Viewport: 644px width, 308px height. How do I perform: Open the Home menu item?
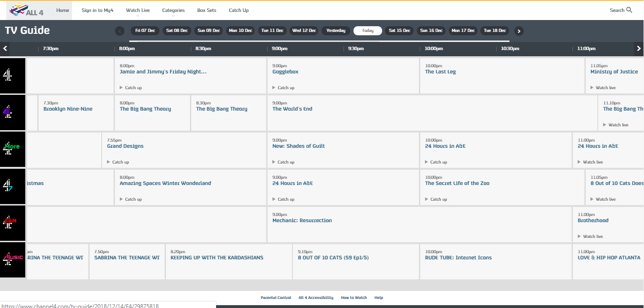(x=62, y=10)
